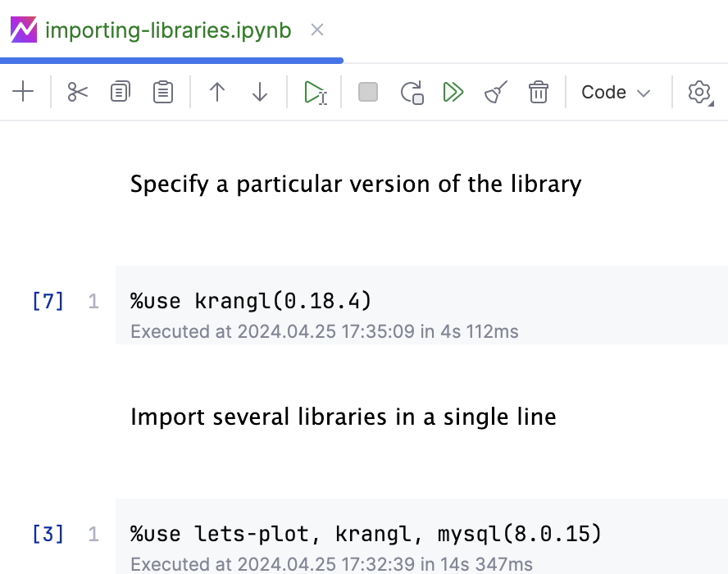Cut the selected cell with scissors icon
The height and width of the screenshot is (574, 728).
[77, 92]
